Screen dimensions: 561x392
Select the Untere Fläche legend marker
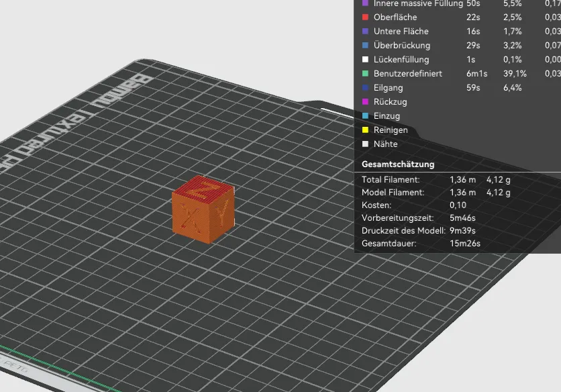[365, 32]
